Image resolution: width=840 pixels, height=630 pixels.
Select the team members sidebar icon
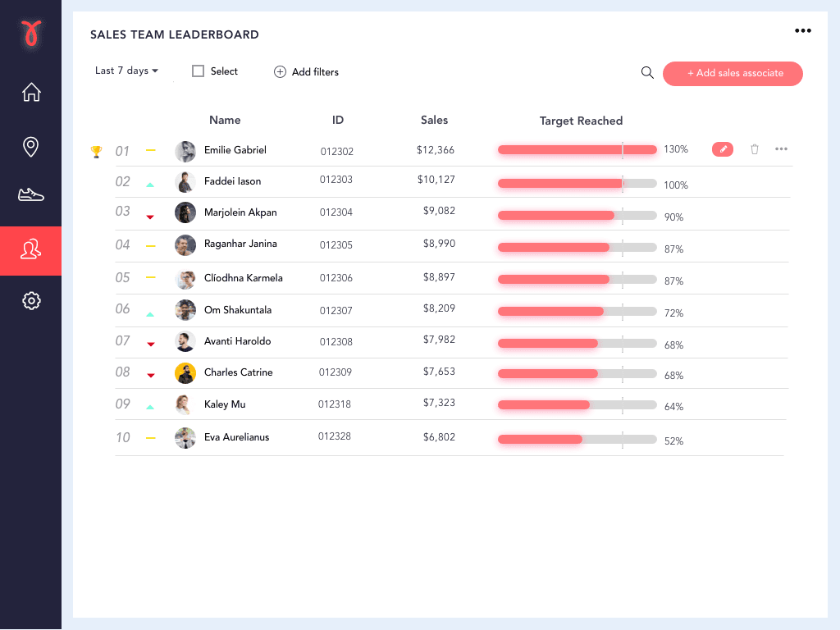click(30, 250)
